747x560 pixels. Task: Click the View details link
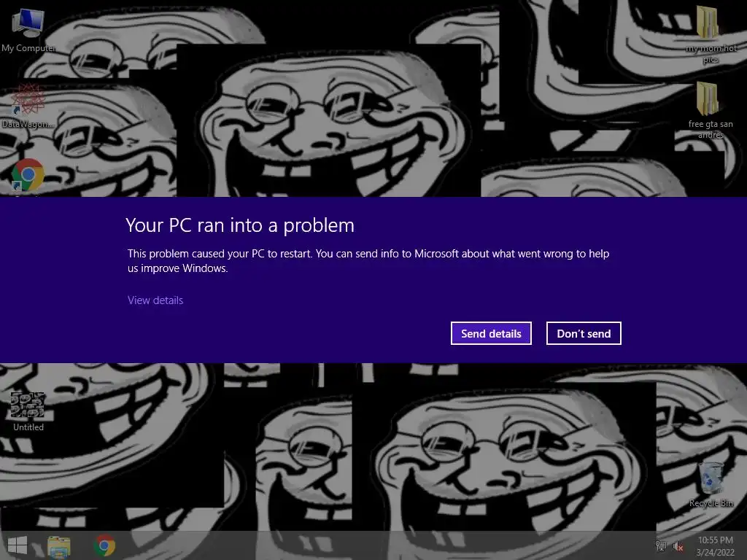[x=155, y=300]
